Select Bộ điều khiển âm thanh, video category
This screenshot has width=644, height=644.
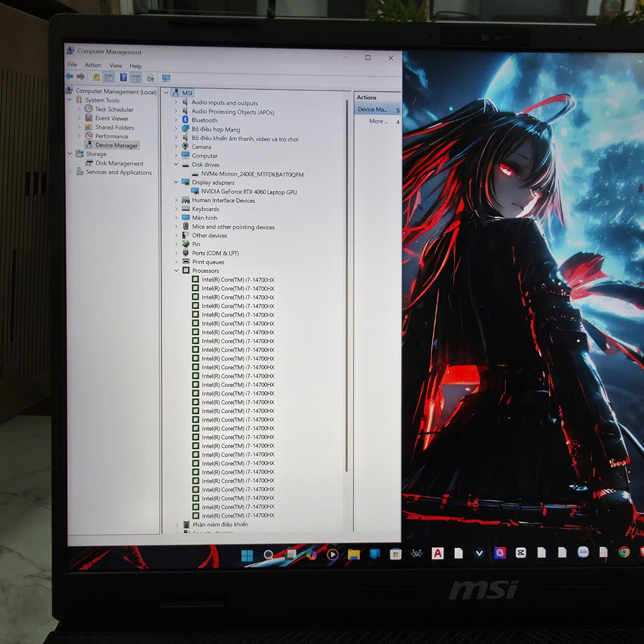245,138
